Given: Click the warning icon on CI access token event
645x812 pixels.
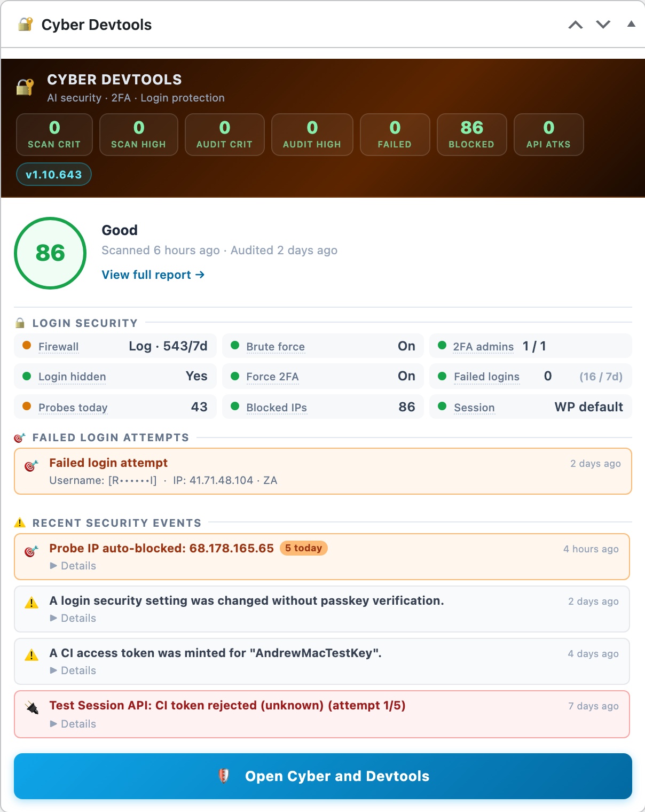Looking at the screenshot, I should (32, 655).
